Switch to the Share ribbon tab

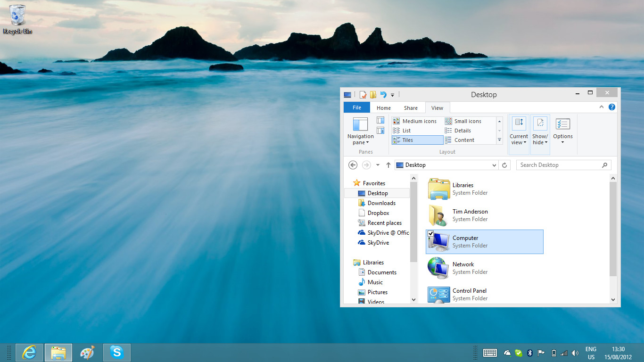(x=411, y=108)
